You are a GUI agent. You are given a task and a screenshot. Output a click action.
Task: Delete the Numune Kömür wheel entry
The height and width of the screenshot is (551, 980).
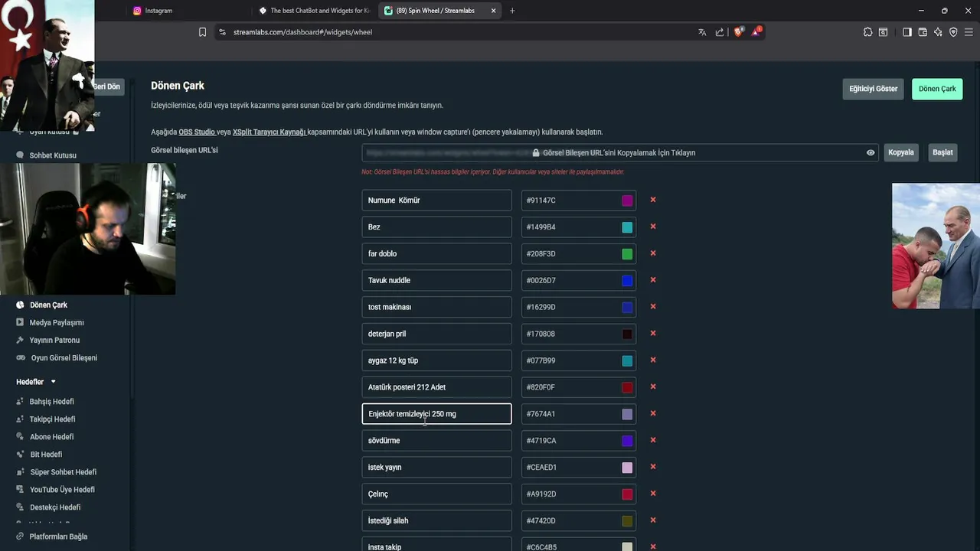tap(653, 200)
